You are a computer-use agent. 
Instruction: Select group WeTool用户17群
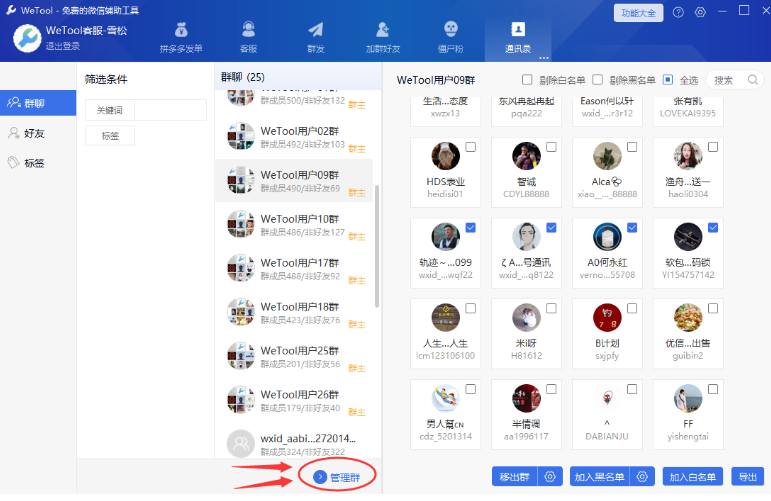coord(294,268)
